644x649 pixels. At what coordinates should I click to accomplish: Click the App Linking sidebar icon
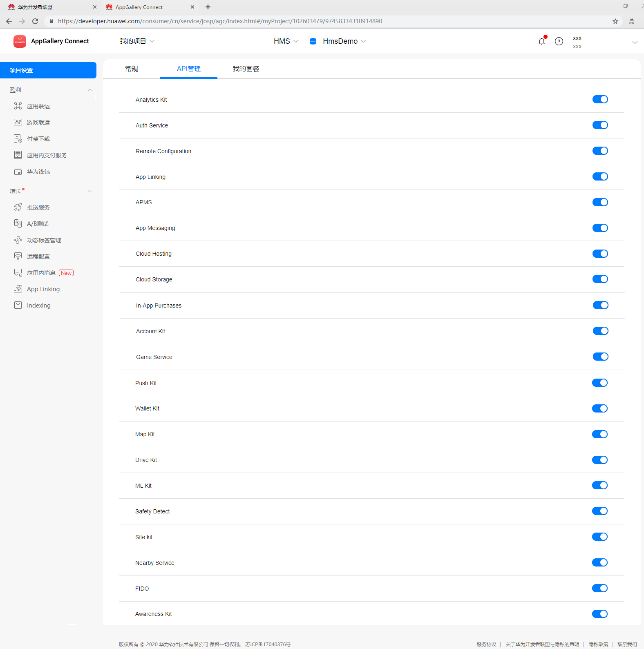18,289
